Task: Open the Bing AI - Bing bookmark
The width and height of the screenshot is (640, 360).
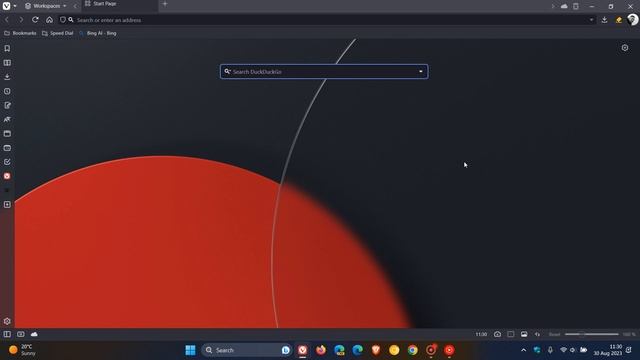Action: click(x=98, y=33)
